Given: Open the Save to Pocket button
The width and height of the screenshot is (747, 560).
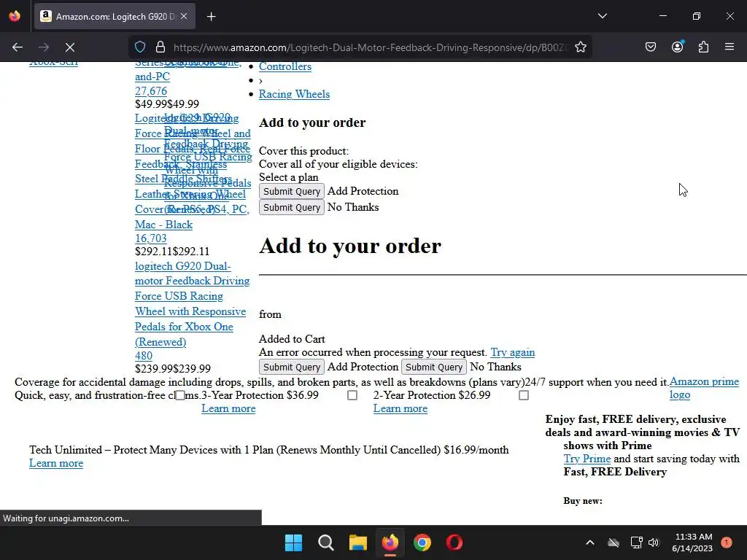Looking at the screenshot, I should tap(650, 47).
